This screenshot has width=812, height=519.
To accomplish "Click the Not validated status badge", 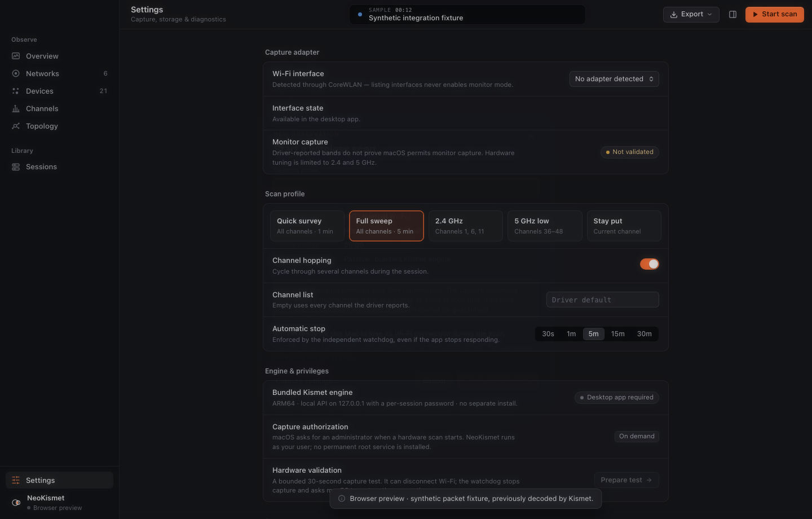I will point(630,152).
